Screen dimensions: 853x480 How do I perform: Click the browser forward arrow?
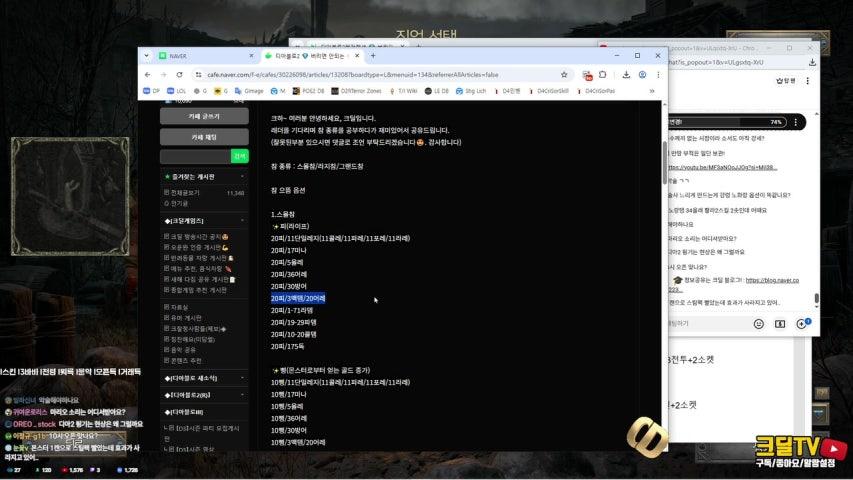163,75
